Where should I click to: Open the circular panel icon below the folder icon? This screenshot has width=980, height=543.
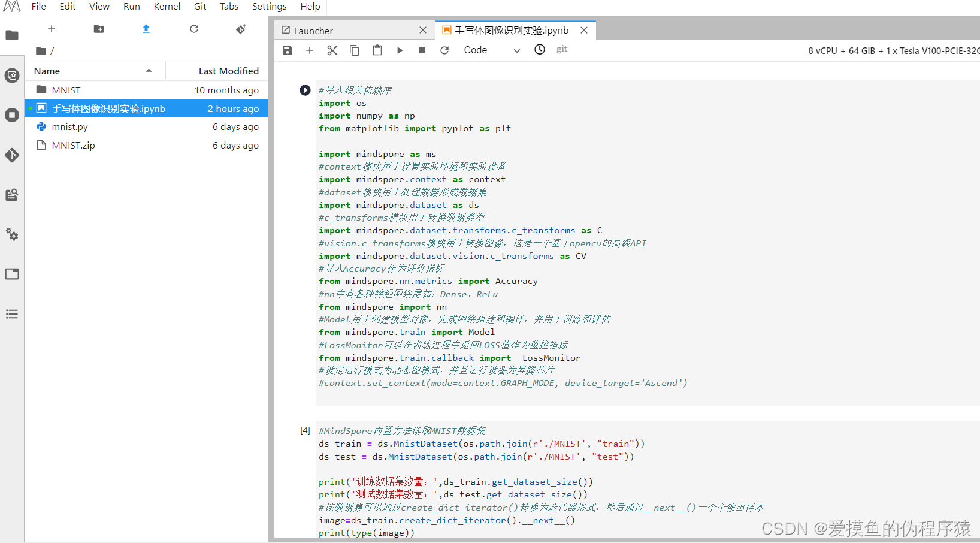(x=12, y=76)
